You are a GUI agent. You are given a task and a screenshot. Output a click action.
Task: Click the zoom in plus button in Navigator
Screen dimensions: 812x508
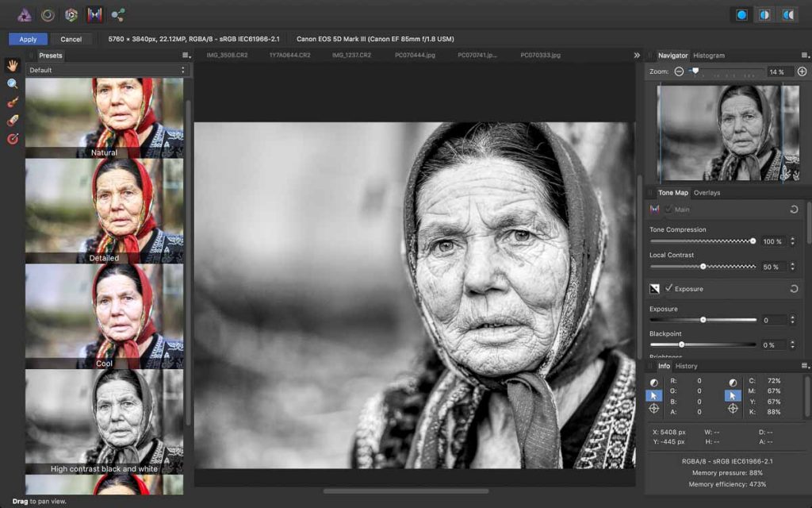coord(802,71)
